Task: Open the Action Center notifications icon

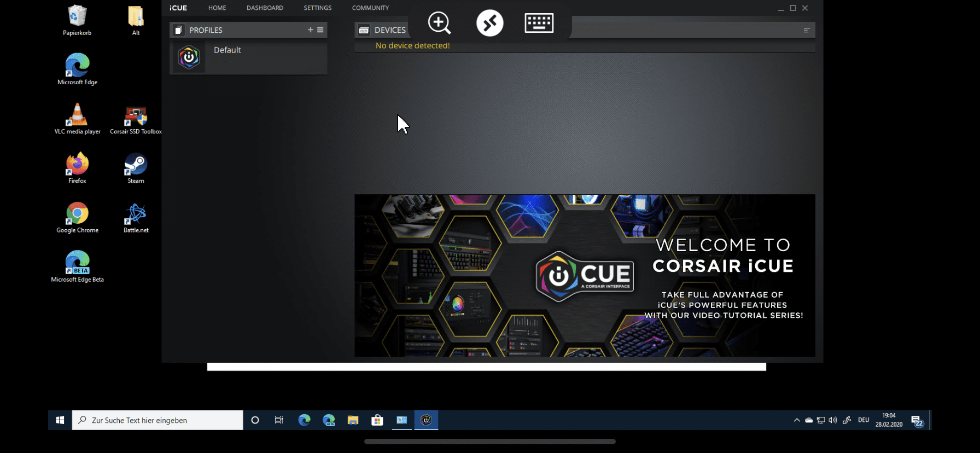Action: [917, 421]
